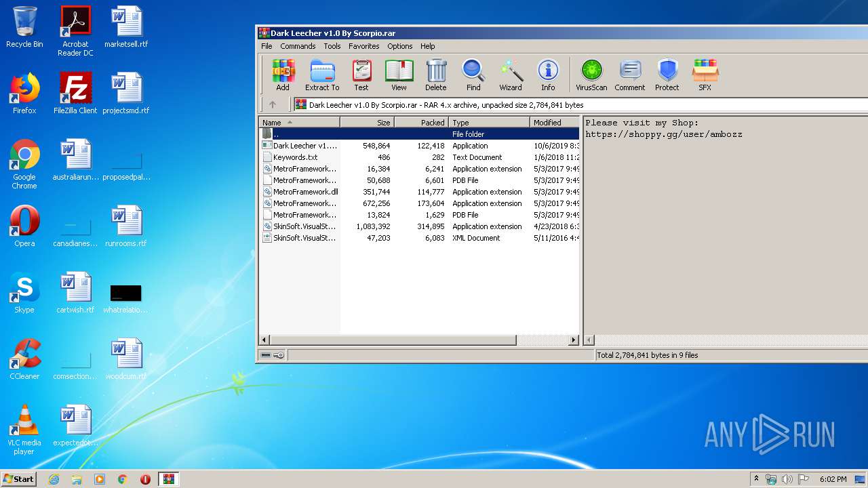Open VLC media player desktop shortcut
The width and height of the screenshot is (868, 488).
(x=24, y=430)
